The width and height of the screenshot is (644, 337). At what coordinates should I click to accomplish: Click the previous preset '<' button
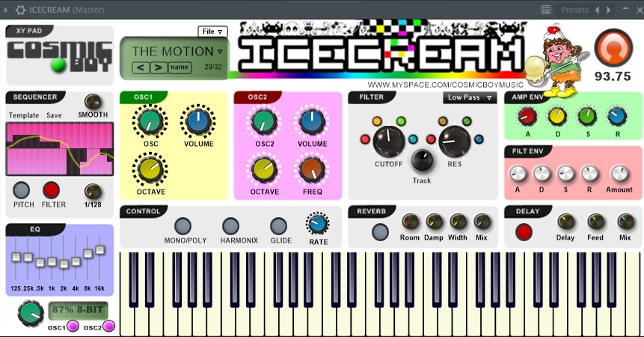141,67
